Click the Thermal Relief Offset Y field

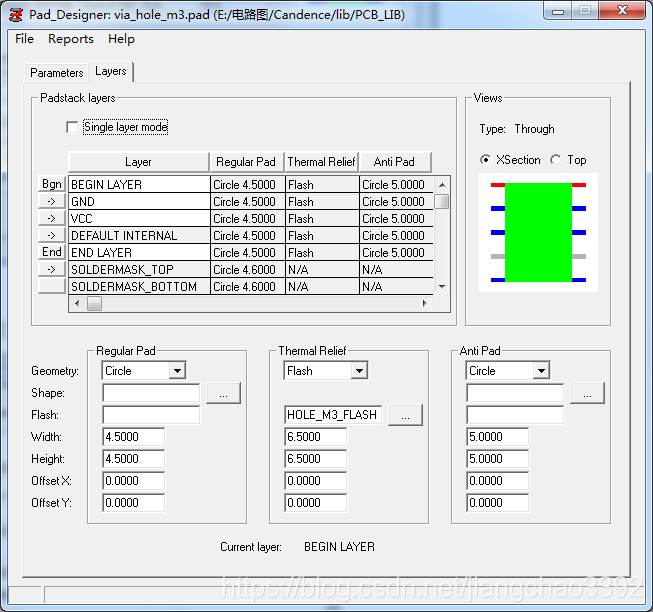[316, 503]
